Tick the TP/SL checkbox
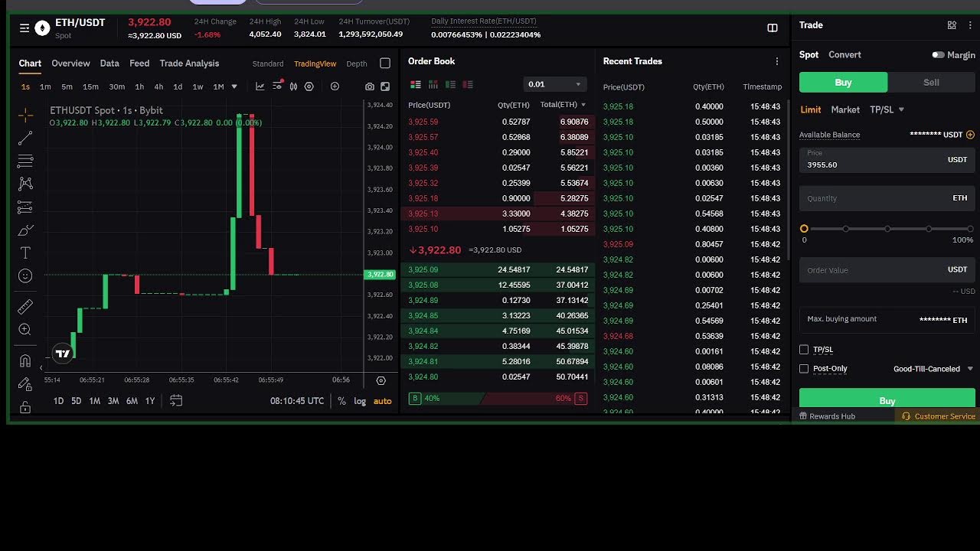The height and width of the screenshot is (551, 980). pos(804,350)
